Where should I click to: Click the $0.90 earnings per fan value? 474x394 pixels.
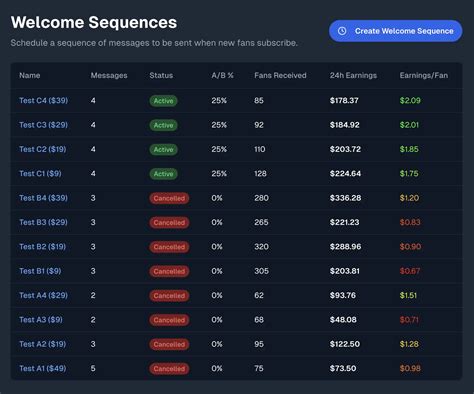[410, 246]
